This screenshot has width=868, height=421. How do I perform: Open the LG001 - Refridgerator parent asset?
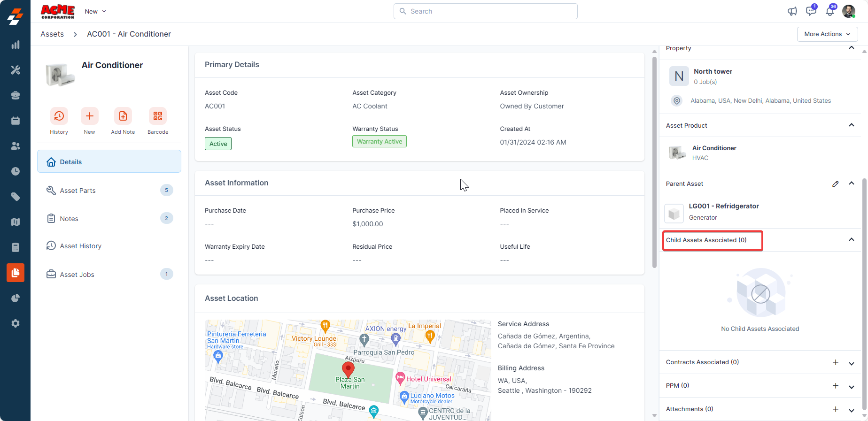[723, 207]
